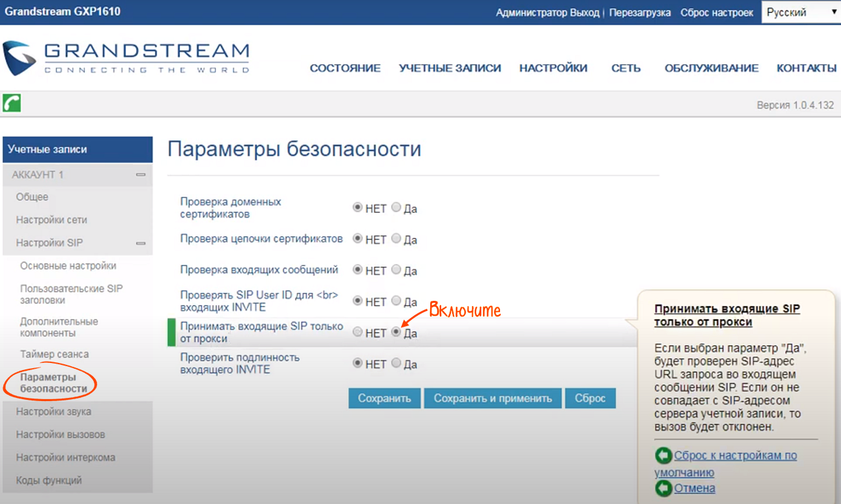The height and width of the screenshot is (504, 841).
Task: Select НЕТ for Проверка входящих сообщений
Action: [x=357, y=270]
